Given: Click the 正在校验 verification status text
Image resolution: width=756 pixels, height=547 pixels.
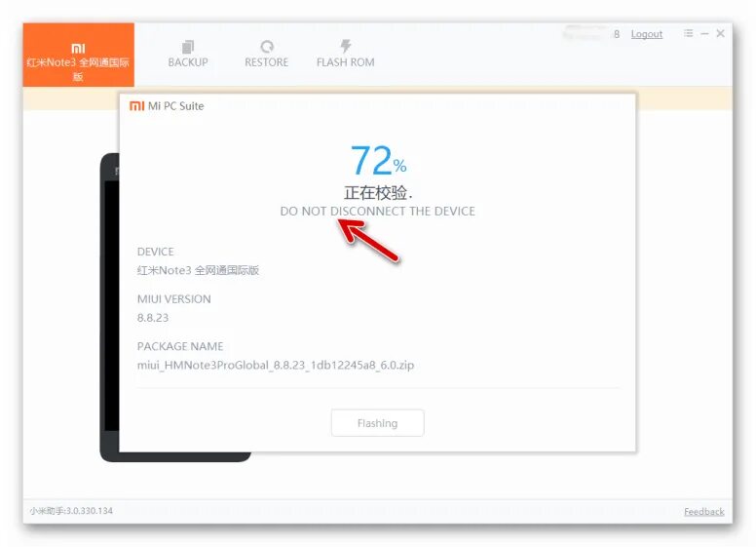Looking at the screenshot, I should [378, 193].
